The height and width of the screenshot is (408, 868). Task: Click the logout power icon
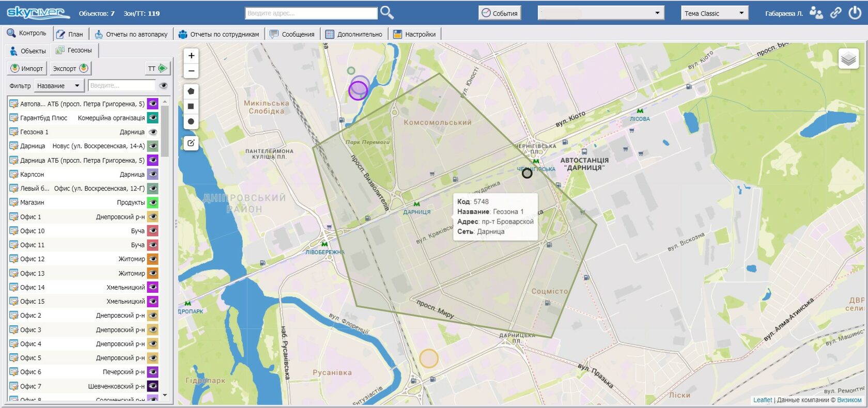(x=855, y=13)
